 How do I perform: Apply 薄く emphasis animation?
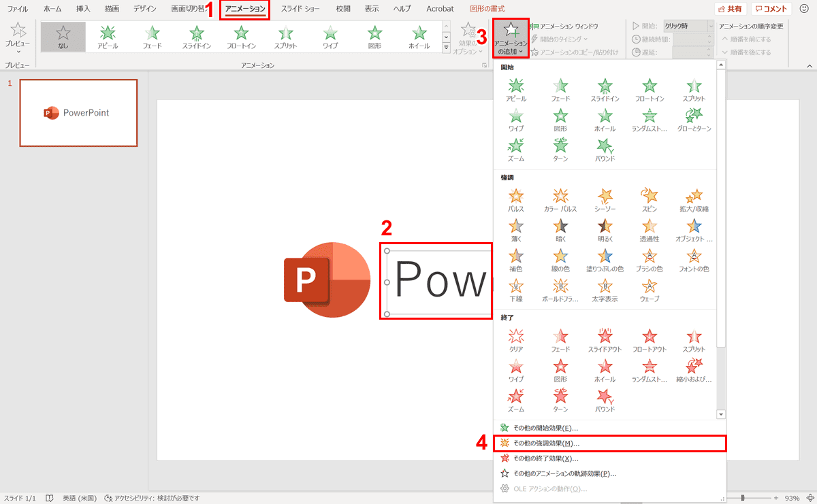click(516, 231)
